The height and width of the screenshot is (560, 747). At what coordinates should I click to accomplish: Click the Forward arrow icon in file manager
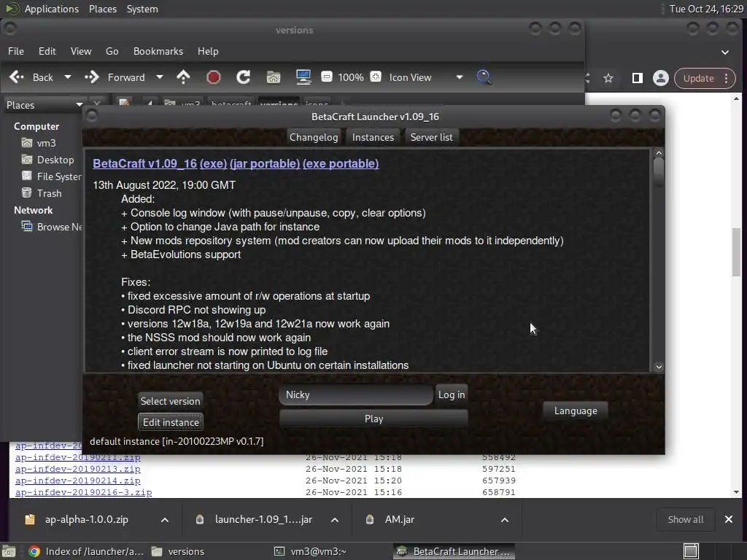91,77
